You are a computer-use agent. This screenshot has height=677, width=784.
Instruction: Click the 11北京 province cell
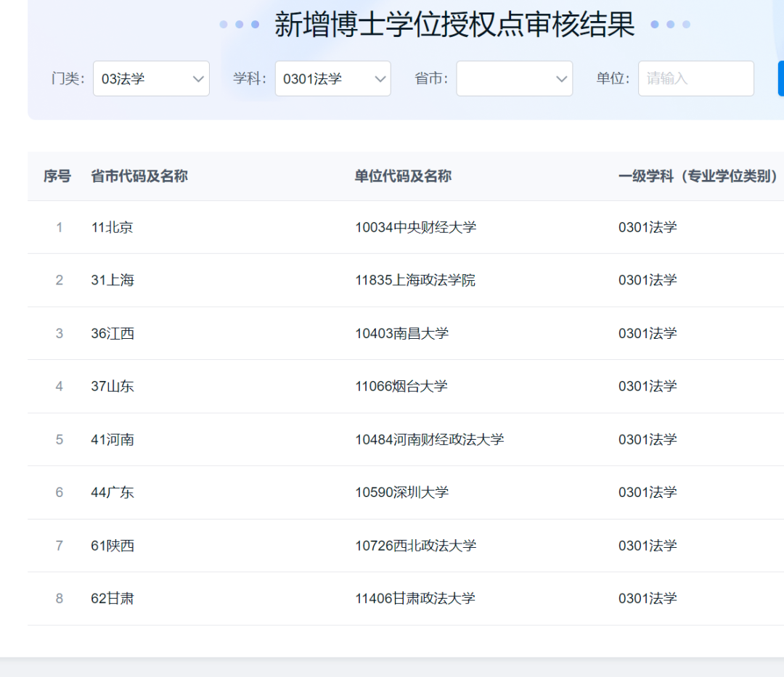[112, 227]
